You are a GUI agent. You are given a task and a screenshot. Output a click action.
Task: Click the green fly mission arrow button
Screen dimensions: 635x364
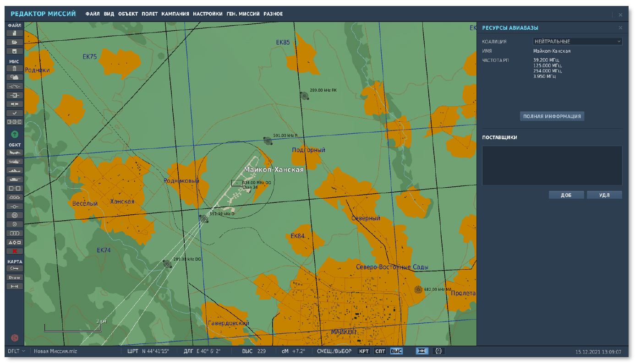tap(15, 134)
